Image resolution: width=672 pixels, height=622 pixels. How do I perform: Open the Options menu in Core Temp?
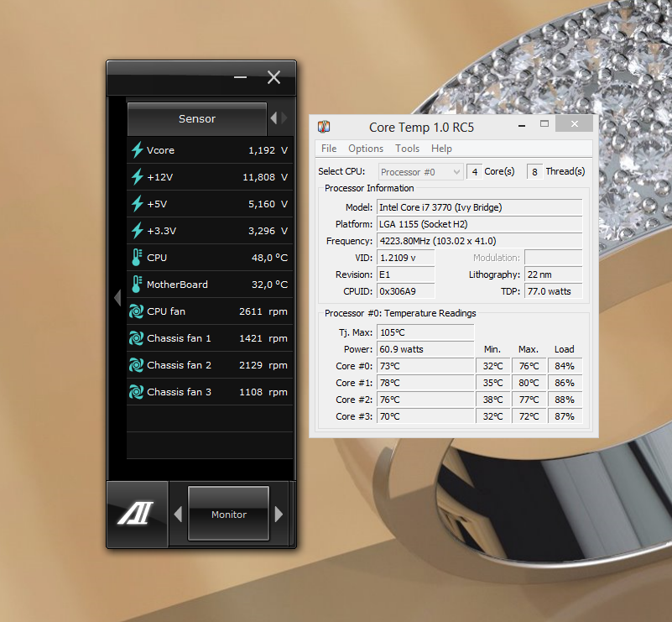pyautogui.click(x=366, y=149)
